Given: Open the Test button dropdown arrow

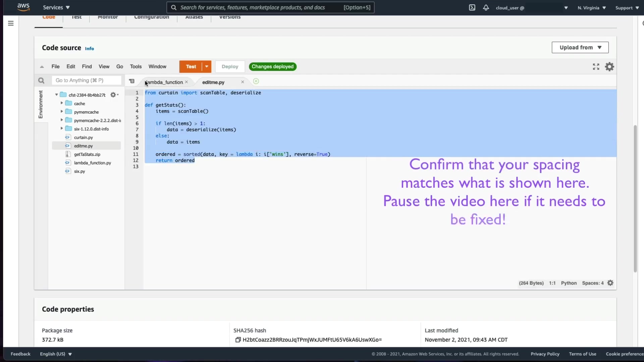Looking at the screenshot, I should (x=207, y=66).
